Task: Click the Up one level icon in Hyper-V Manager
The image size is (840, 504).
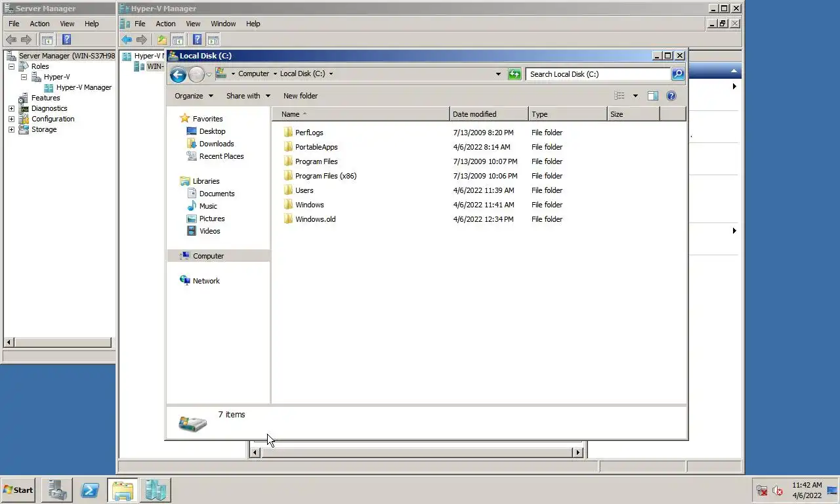Action: 162,40
